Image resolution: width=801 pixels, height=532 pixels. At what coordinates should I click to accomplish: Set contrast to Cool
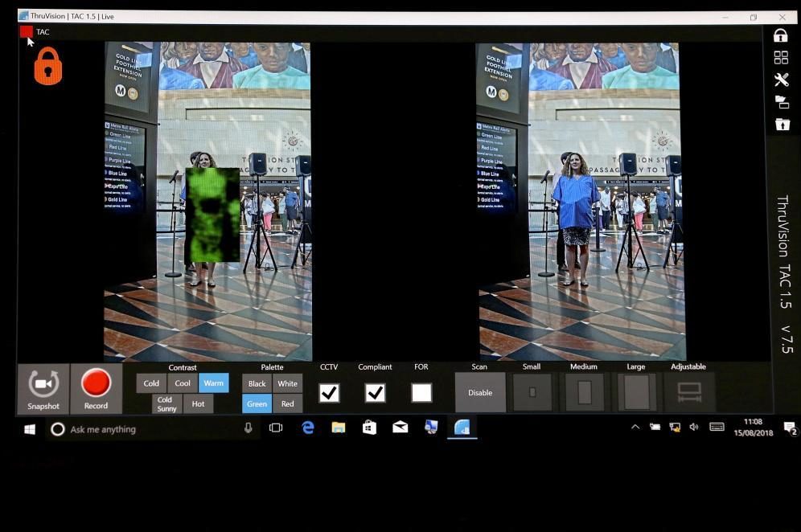coord(183,383)
